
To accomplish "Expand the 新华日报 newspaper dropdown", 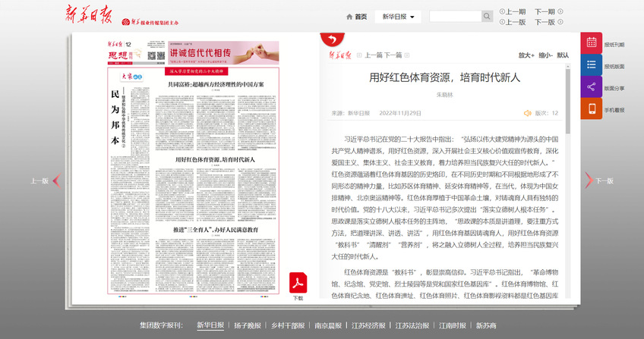I will point(399,17).
